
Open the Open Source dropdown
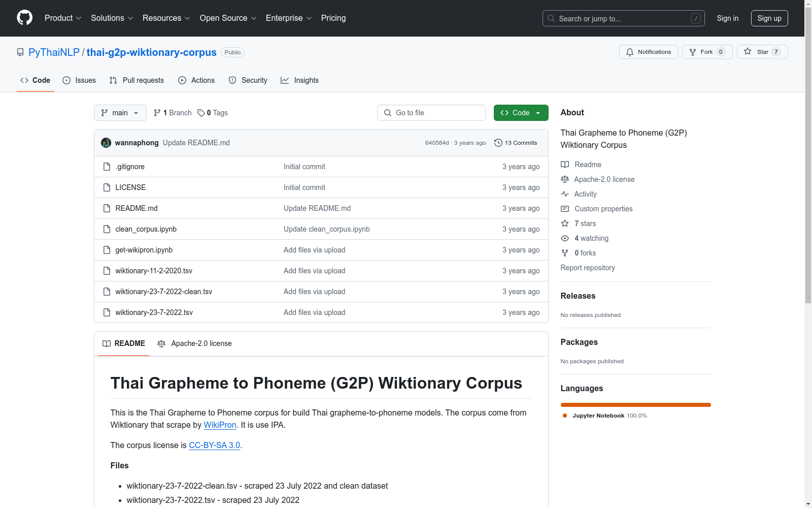[x=228, y=18]
